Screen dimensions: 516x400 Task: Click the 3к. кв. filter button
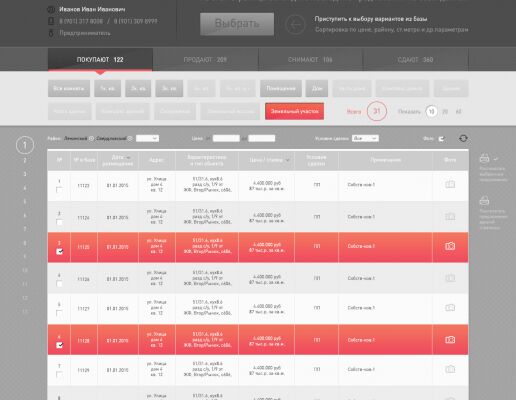click(x=169, y=89)
